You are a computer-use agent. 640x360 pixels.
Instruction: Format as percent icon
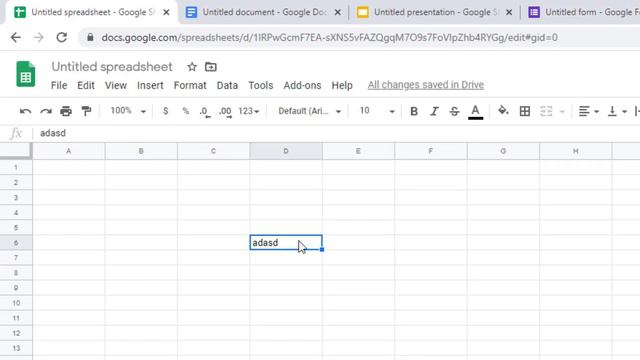pos(186,111)
